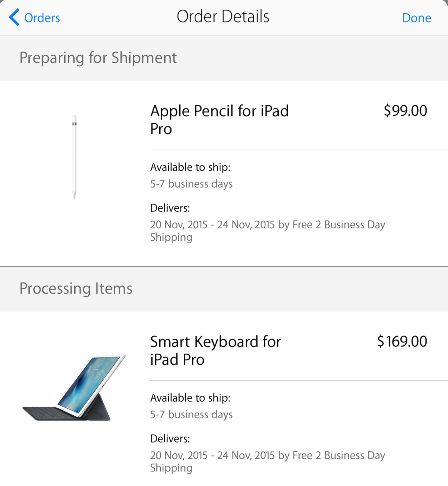Screen dimensions: 448x486
Task: Tap Done to close order details
Action: [x=416, y=18]
